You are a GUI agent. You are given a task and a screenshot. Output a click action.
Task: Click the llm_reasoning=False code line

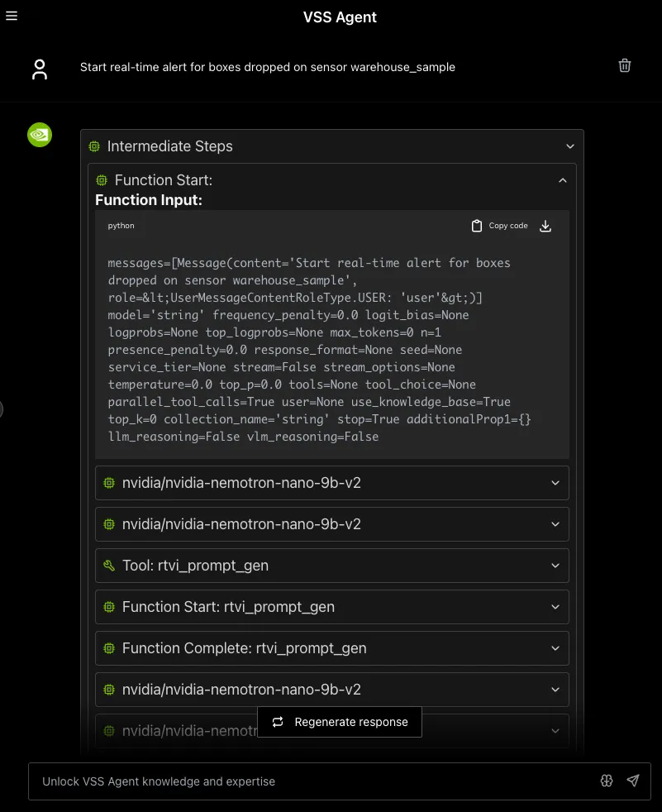243,437
